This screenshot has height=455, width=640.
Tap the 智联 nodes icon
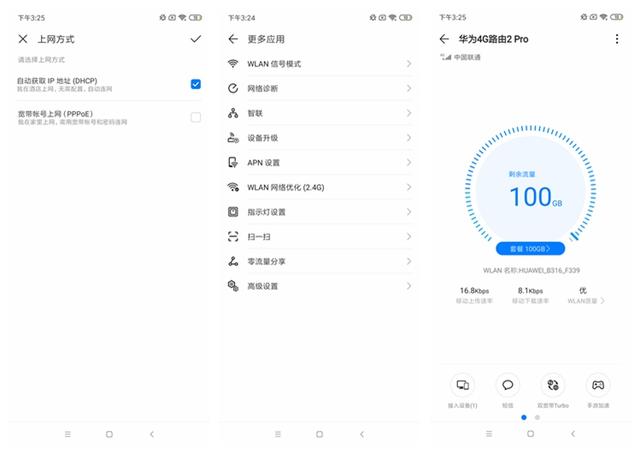pyautogui.click(x=233, y=113)
